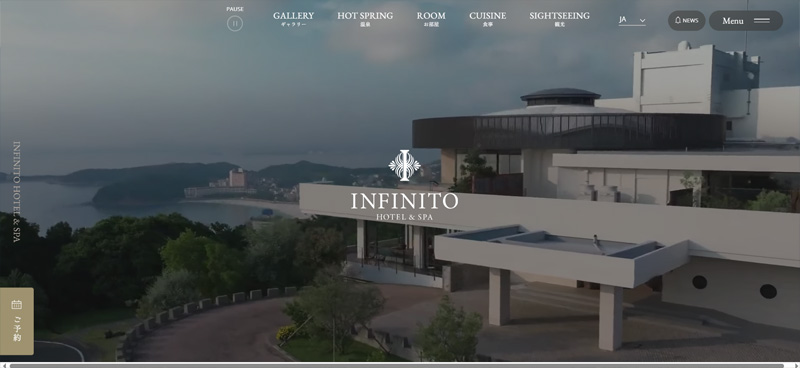Screen dimensions: 800x368
Task: Click the horizontal scrollbar at the bottom
Action: coord(400,365)
